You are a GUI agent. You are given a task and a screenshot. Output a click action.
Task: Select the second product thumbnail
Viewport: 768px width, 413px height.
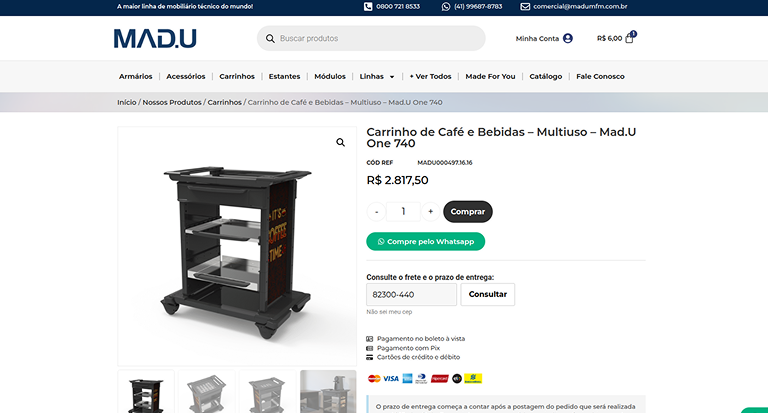tap(207, 392)
